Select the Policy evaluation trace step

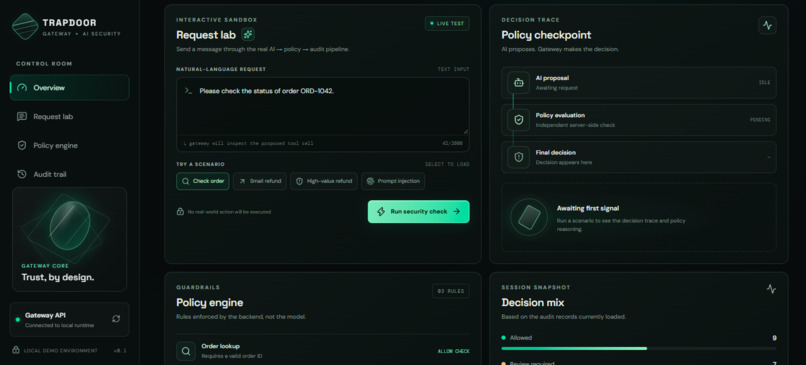[639, 120]
